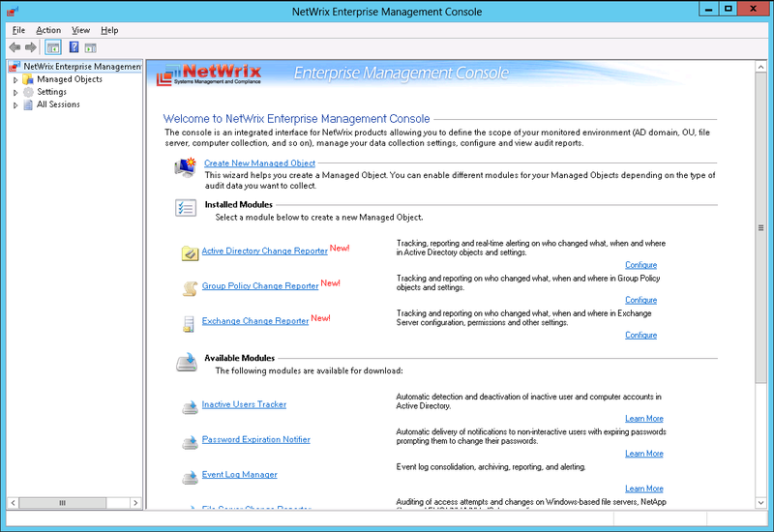Click Learn More for Inactive Users Tracker
774x532 pixels.
pos(644,419)
